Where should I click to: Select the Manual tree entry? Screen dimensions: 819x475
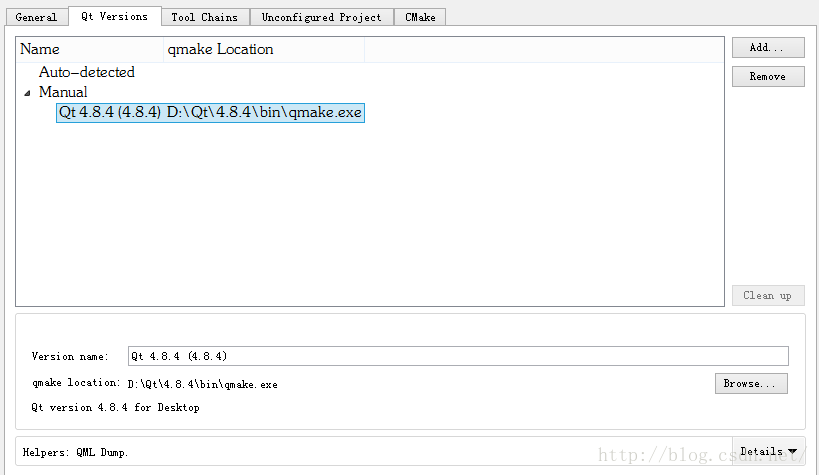point(63,92)
